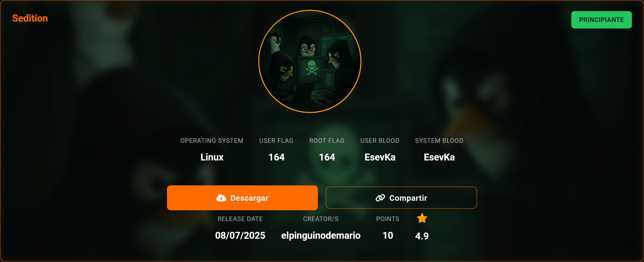Click the Descargar button
The width and height of the screenshot is (644, 262).
(x=242, y=198)
